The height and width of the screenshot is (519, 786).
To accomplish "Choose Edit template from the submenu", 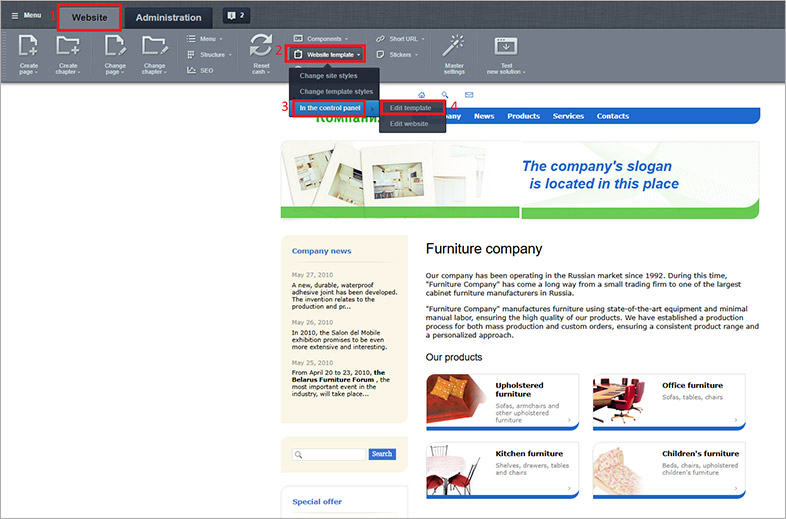I will [410, 107].
